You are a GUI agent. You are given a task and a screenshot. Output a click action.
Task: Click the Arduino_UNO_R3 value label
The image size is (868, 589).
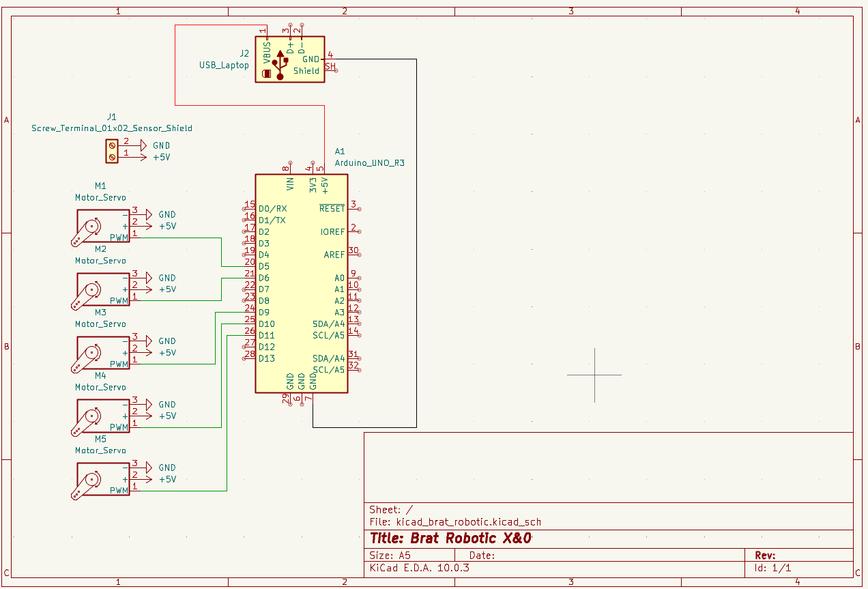click(x=369, y=163)
